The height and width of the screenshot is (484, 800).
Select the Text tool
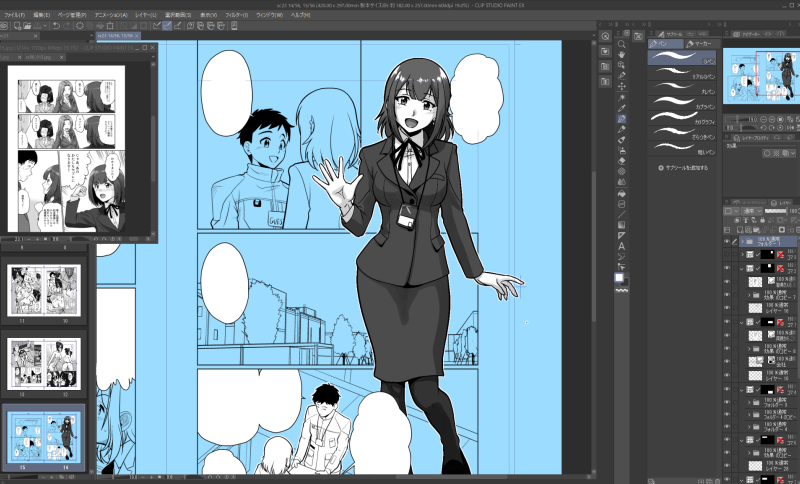pyautogui.click(x=621, y=246)
